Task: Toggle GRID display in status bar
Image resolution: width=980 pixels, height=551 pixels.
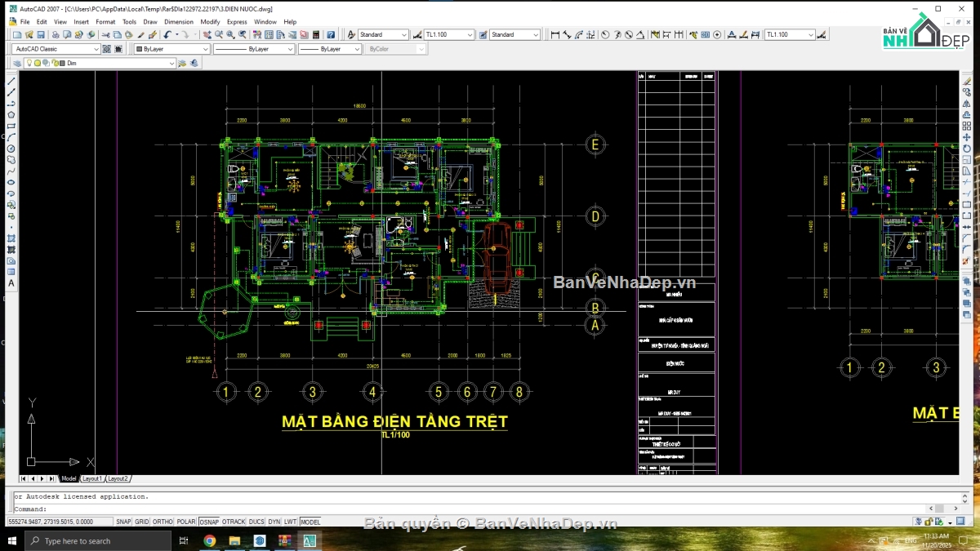Action: click(142, 522)
